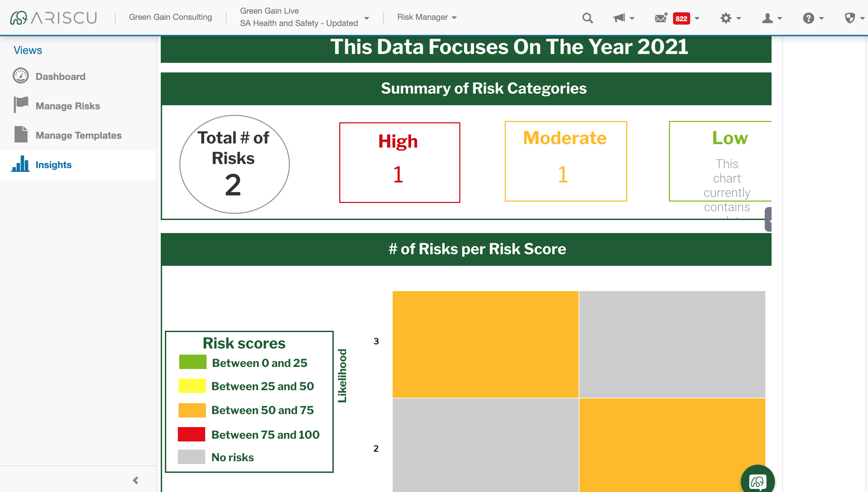Go to Dashboard view
The width and height of the screenshot is (868, 492).
click(x=60, y=77)
